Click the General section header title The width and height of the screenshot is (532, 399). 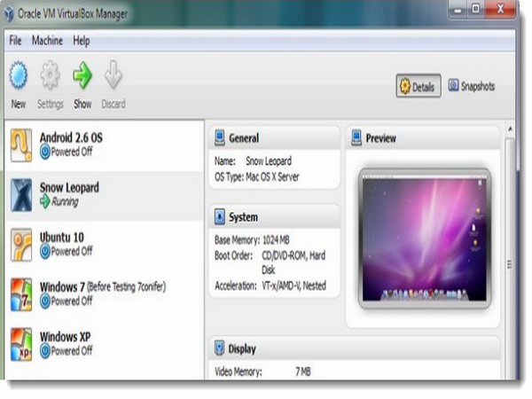(x=244, y=138)
